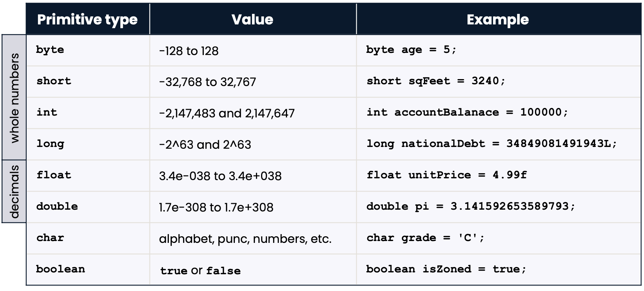Viewport: 644px width, 291px height.
Task: Click the 'byte' type cell
Action: (x=50, y=50)
